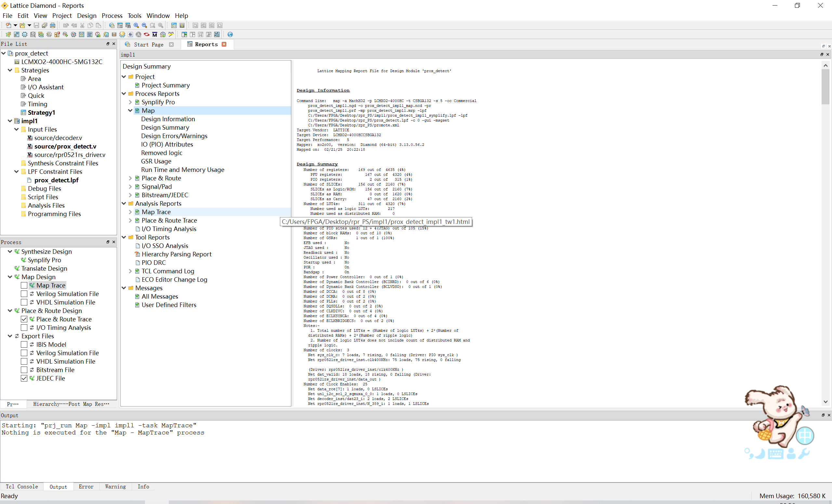This screenshot has height=504, width=832.
Task: Switch to the Start Page tab
Action: pyautogui.click(x=148, y=45)
